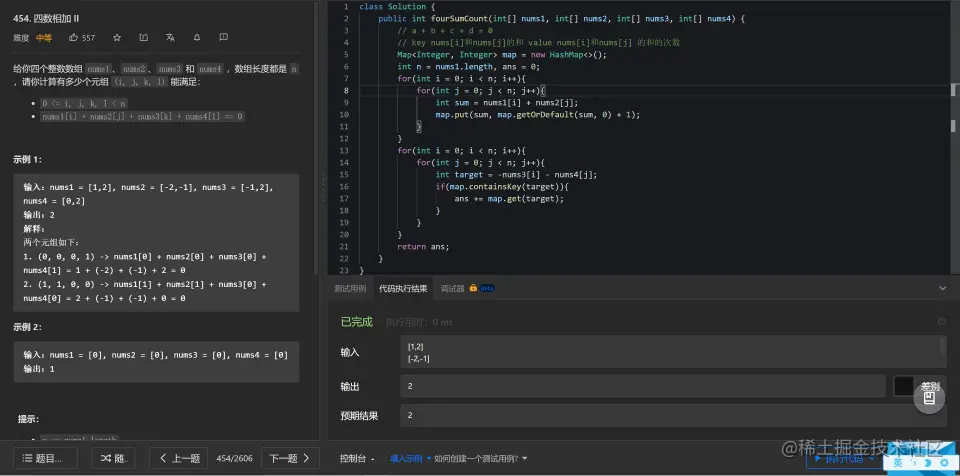Click the lock icon next to 调试器
Viewport: 960px width, 476px height.
pyautogui.click(x=473, y=288)
